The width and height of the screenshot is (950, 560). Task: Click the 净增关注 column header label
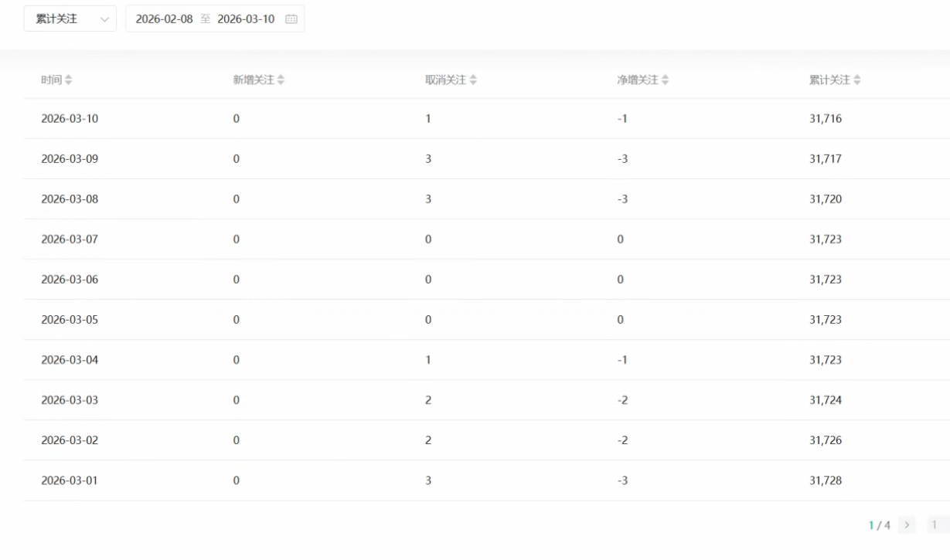click(637, 80)
